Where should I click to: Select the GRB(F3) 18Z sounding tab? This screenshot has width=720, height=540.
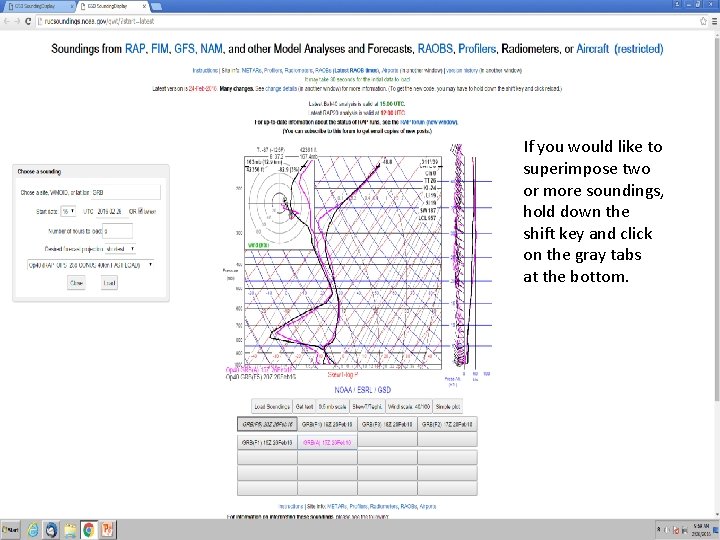click(387, 424)
